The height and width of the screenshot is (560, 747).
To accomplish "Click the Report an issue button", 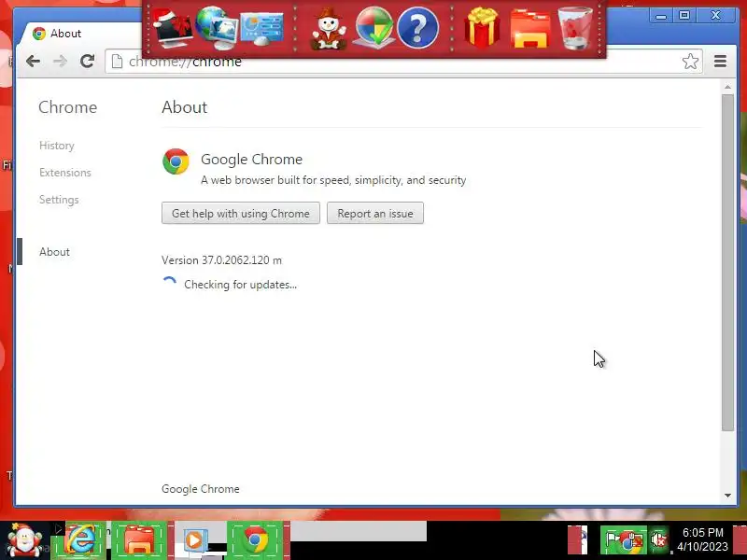I will coord(375,214).
